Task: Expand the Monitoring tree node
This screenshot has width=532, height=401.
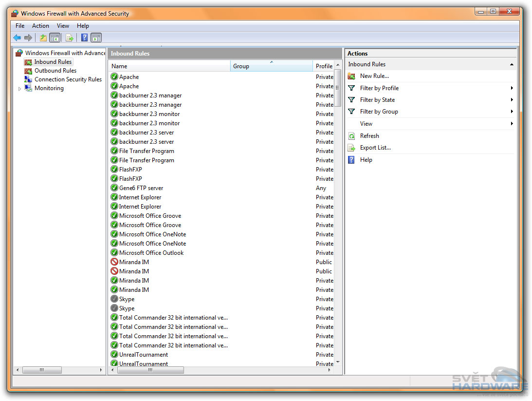Action: 19,88
